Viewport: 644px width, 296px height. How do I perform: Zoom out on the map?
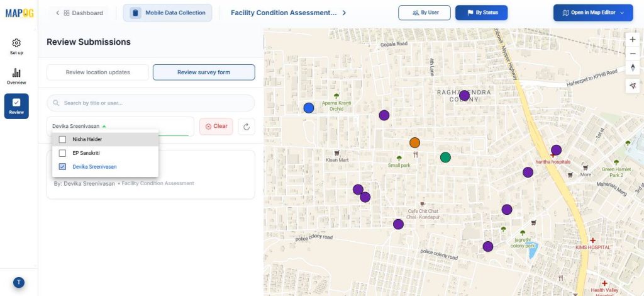coord(633,54)
